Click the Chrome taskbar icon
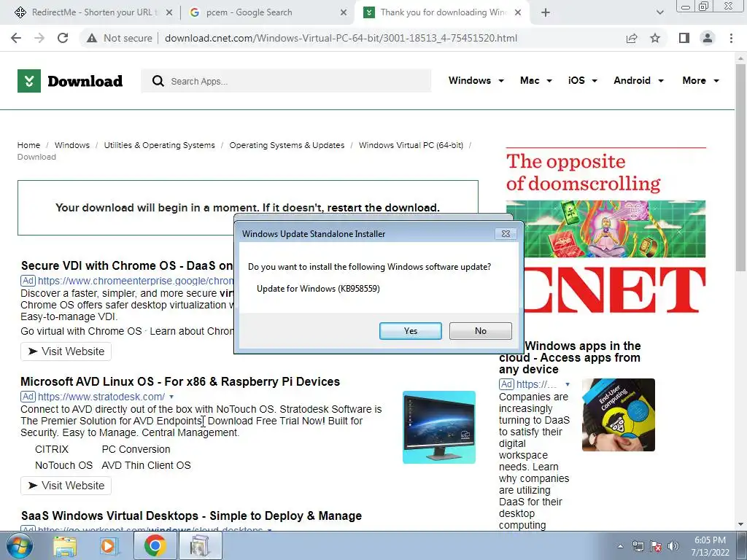The height and width of the screenshot is (560, 747). click(x=155, y=546)
